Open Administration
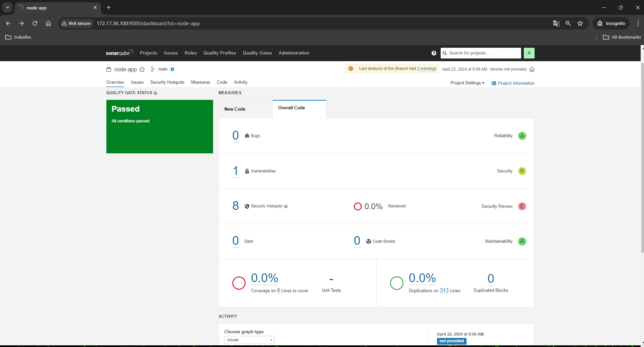 pyautogui.click(x=294, y=53)
